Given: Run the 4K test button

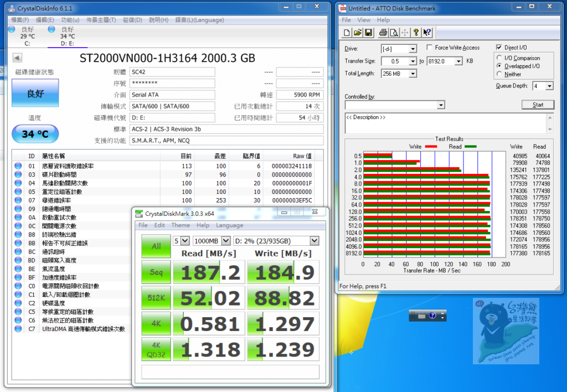Looking at the screenshot, I should pos(156,323).
